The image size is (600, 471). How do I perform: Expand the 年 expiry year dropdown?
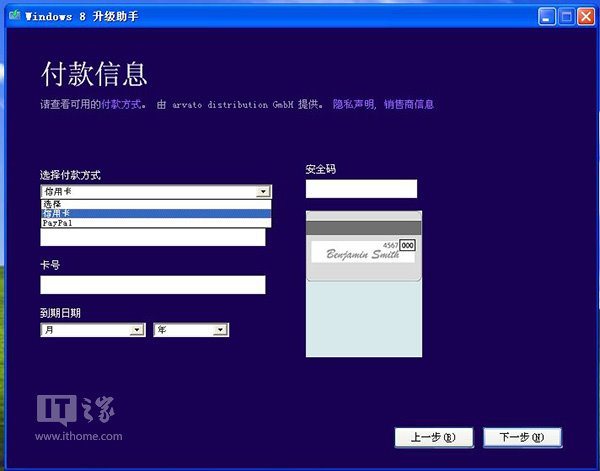(221, 329)
